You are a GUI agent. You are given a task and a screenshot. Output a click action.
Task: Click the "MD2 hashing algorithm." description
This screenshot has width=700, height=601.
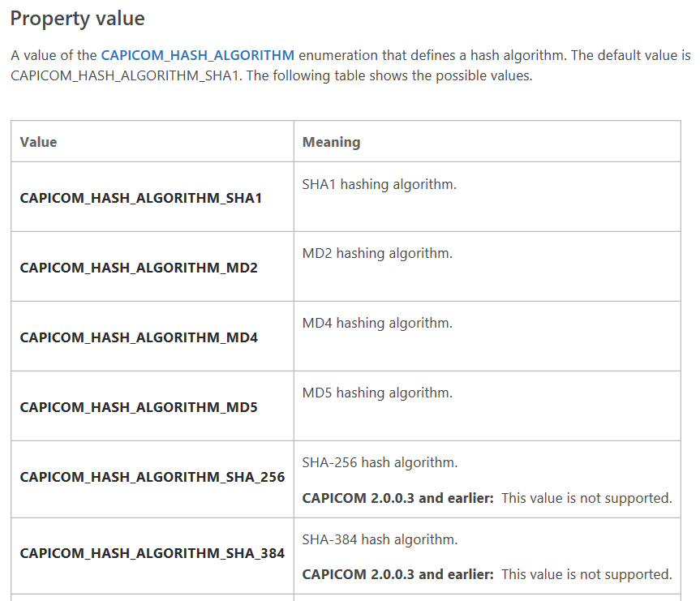click(377, 253)
